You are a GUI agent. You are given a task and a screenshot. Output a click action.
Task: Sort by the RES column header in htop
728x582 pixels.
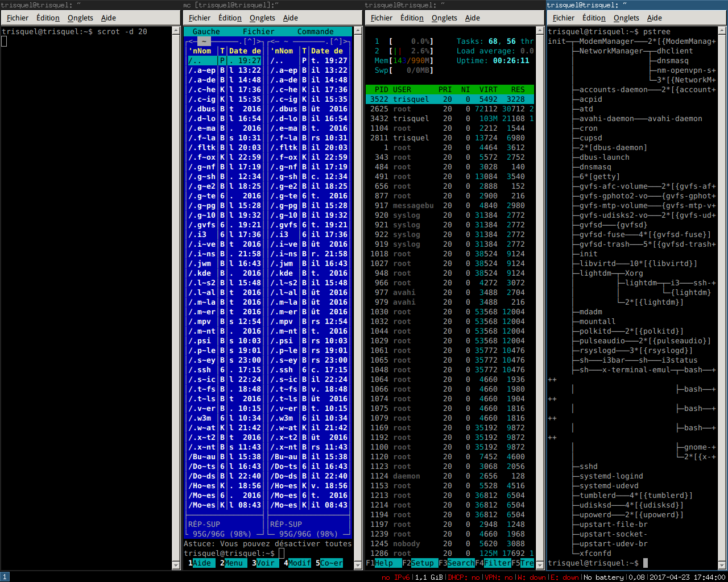(x=518, y=90)
